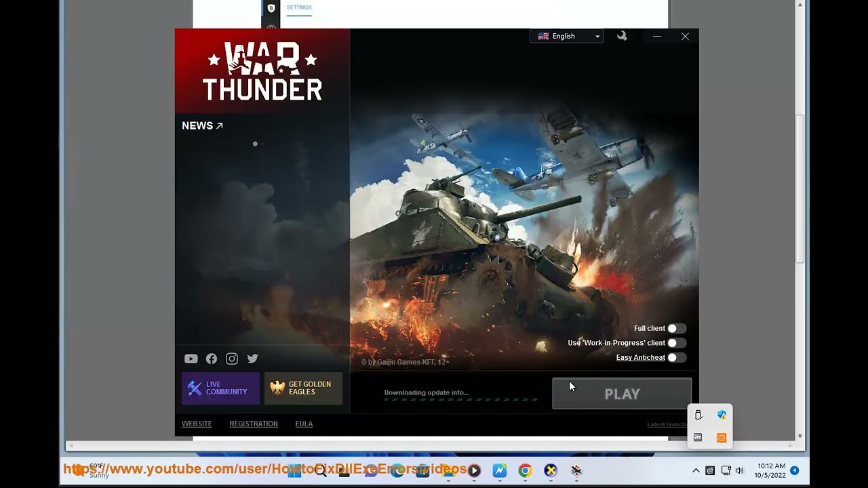
Task: Click the Easy Anticheat label link
Action: pos(641,358)
